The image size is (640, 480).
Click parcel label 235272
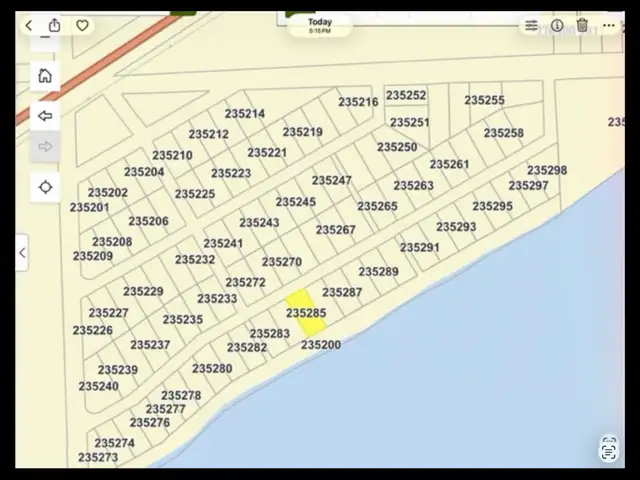246,282
